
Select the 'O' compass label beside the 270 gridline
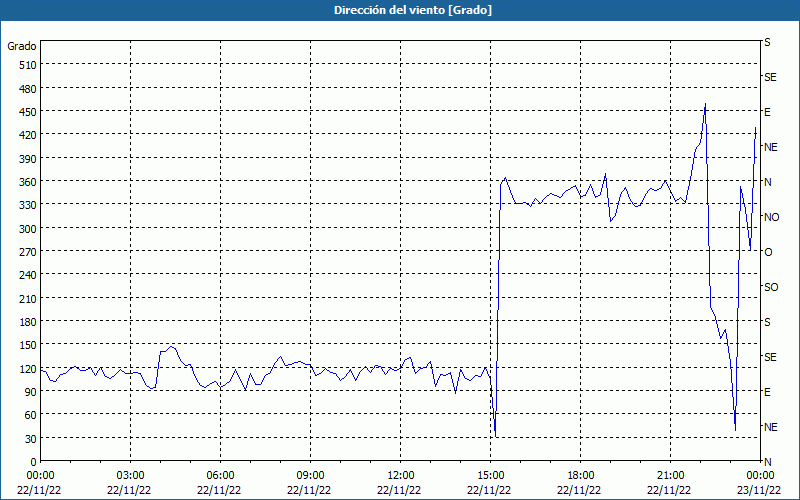coord(768,253)
